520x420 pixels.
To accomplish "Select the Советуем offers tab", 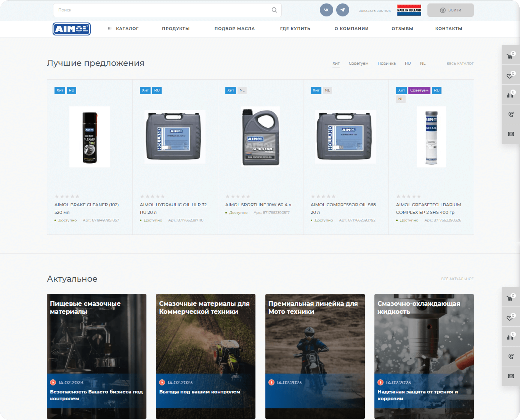I will (x=358, y=63).
